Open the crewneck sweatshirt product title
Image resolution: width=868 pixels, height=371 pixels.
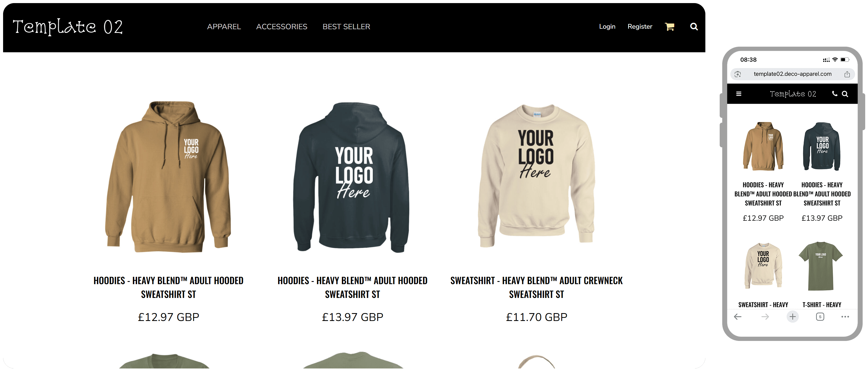tap(536, 287)
